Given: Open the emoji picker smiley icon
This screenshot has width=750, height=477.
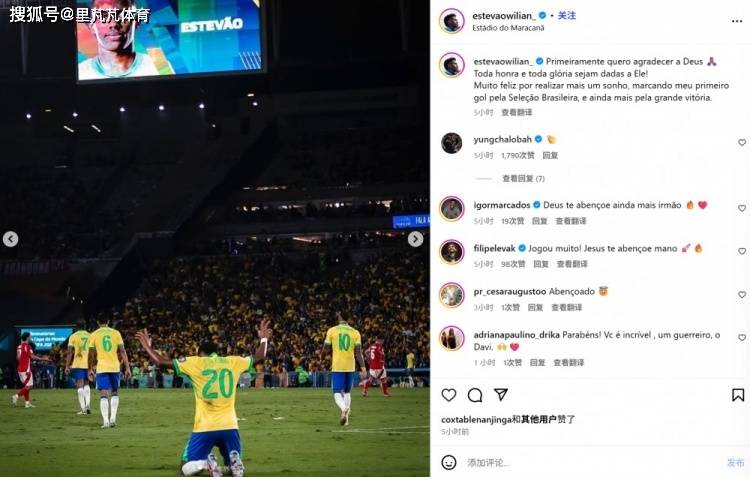Looking at the screenshot, I should click(449, 462).
